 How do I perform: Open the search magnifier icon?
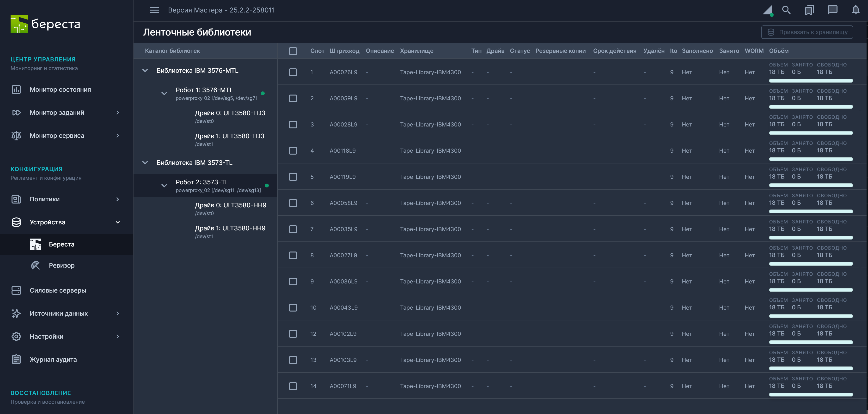pyautogui.click(x=786, y=10)
